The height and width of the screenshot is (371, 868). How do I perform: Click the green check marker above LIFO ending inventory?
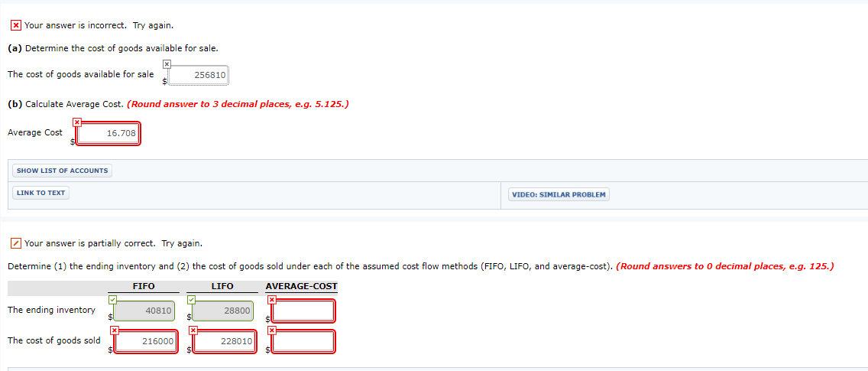tap(192, 299)
